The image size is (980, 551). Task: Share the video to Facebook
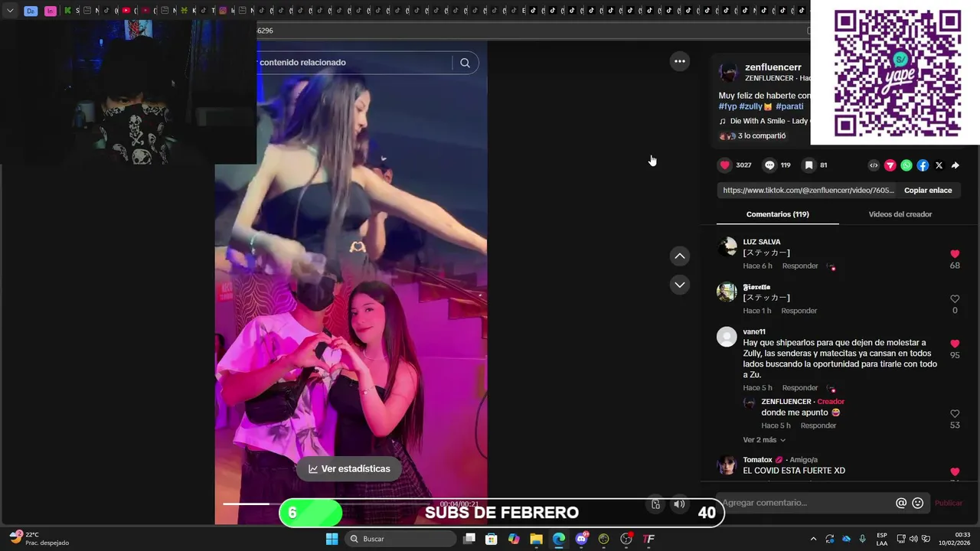click(x=923, y=165)
